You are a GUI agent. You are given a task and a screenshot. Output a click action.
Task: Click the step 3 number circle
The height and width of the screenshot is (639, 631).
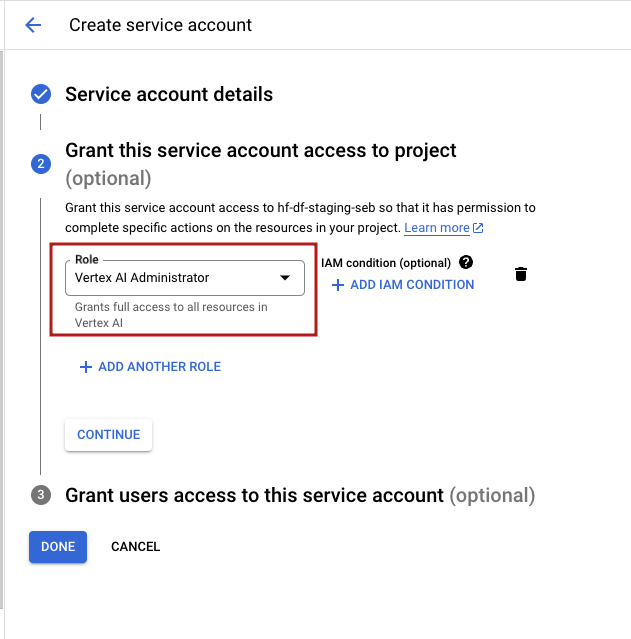pyautogui.click(x=41, y=495)
